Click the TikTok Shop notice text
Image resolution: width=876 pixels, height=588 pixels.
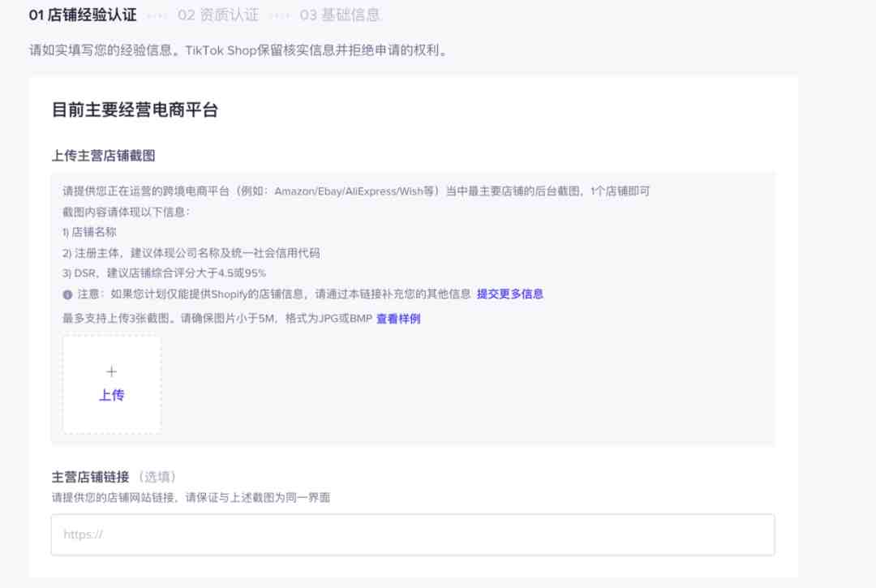click(238, 50)
